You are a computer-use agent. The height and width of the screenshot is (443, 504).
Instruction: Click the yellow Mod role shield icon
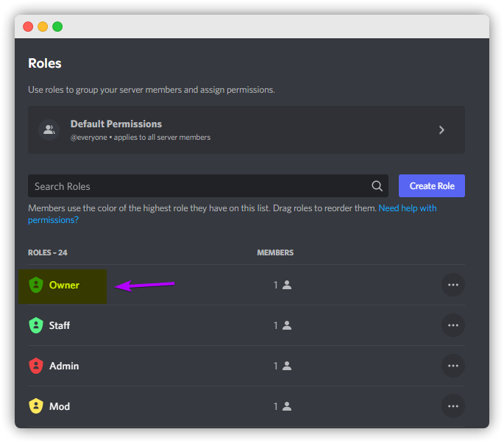pos(36,406)
